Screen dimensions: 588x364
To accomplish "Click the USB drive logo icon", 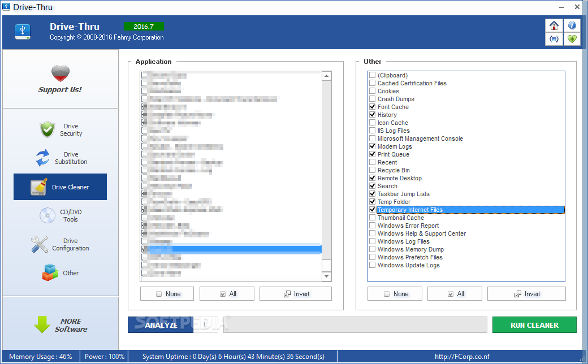I will point(23,32).
